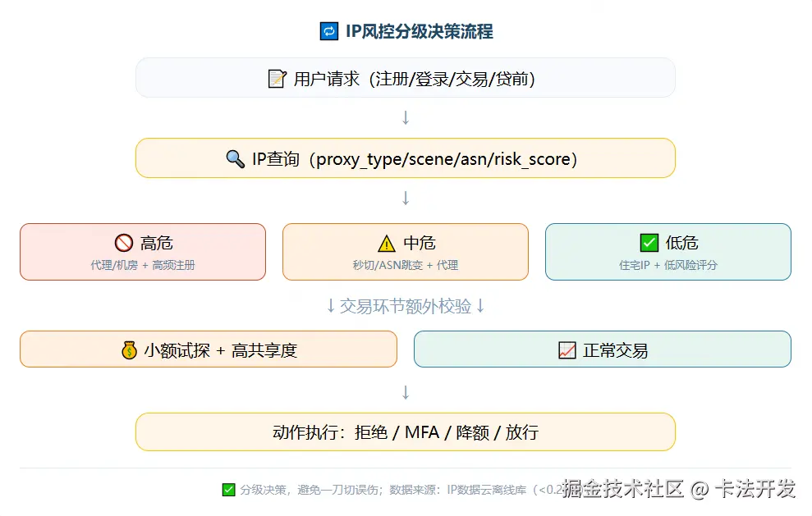Click the chart icon in the 正常交易 box

(x=566, y=349)
